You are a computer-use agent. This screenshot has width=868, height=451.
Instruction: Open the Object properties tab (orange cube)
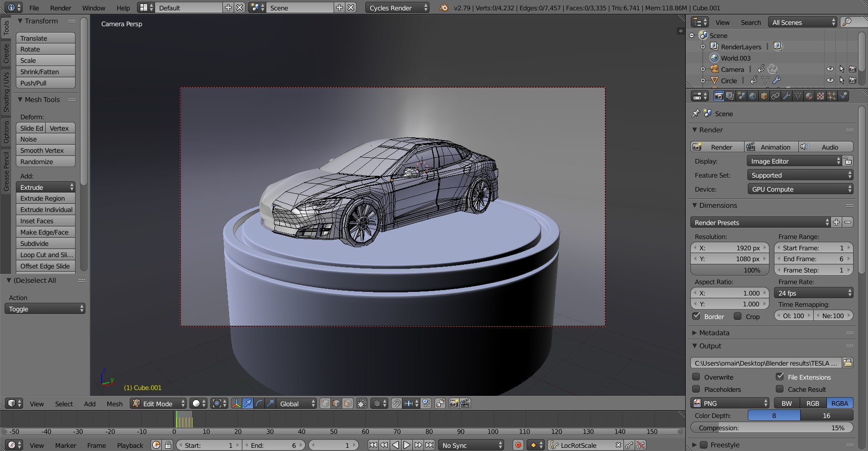click(764, 96)
